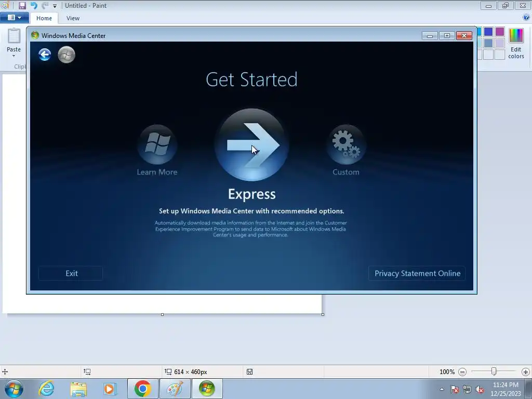532x399 pixels.
Task: Click the Undo arrow in Paint toolbar
Action: tap(34, 5)
